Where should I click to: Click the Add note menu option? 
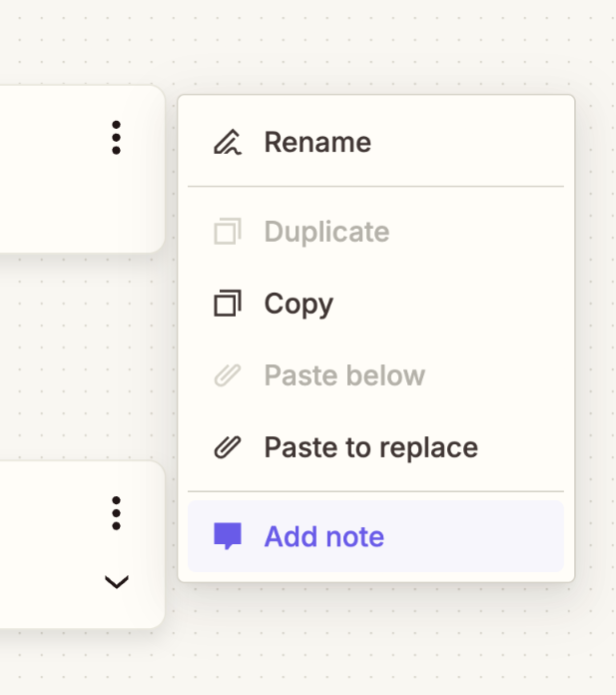point(375,536)
